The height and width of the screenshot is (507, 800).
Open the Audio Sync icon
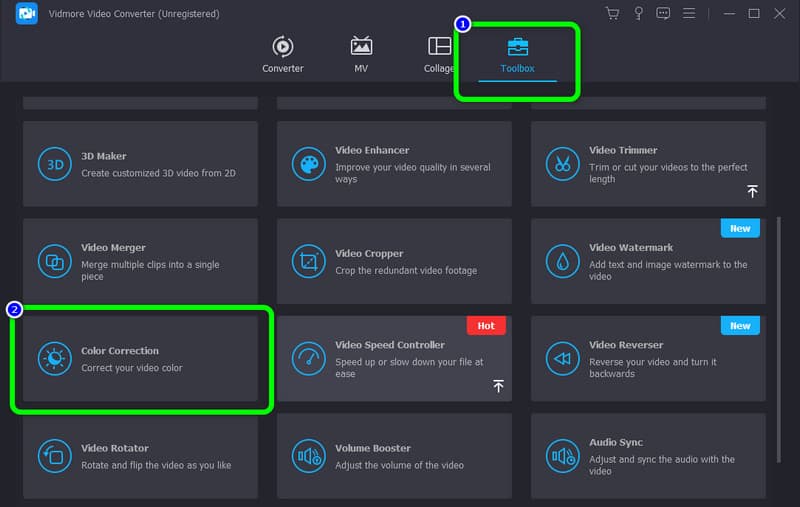(x=563, y=457)
